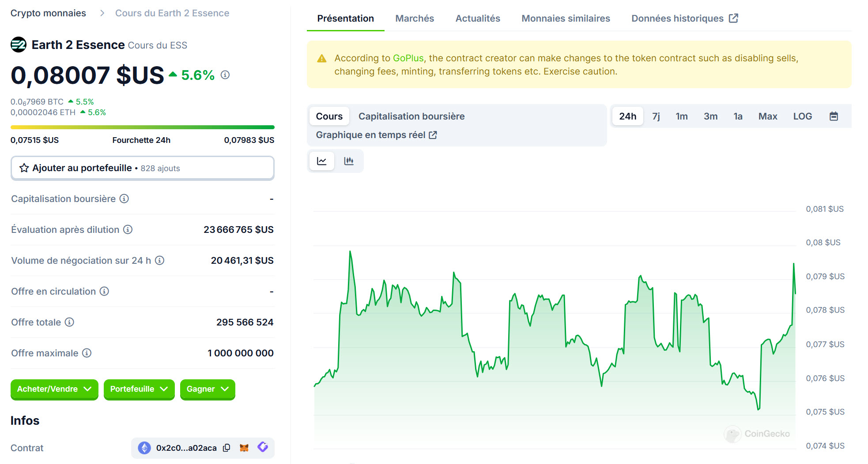Click the contract address text 0x2c0...a02aca

186,448
